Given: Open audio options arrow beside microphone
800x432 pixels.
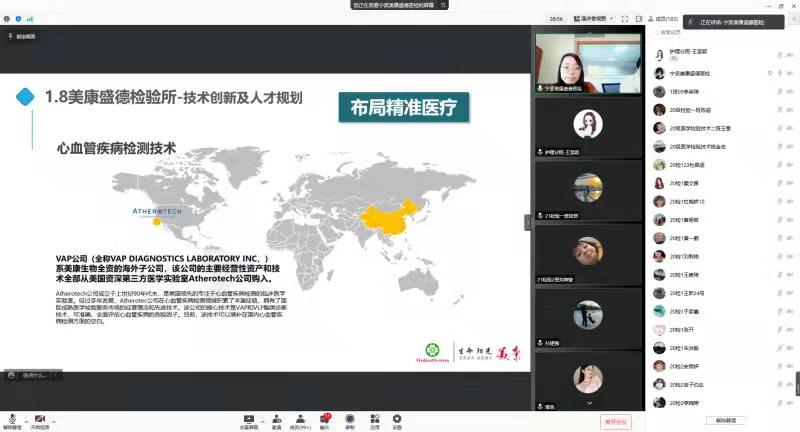Looking at the screenshot, I should [x=26, y=421].
